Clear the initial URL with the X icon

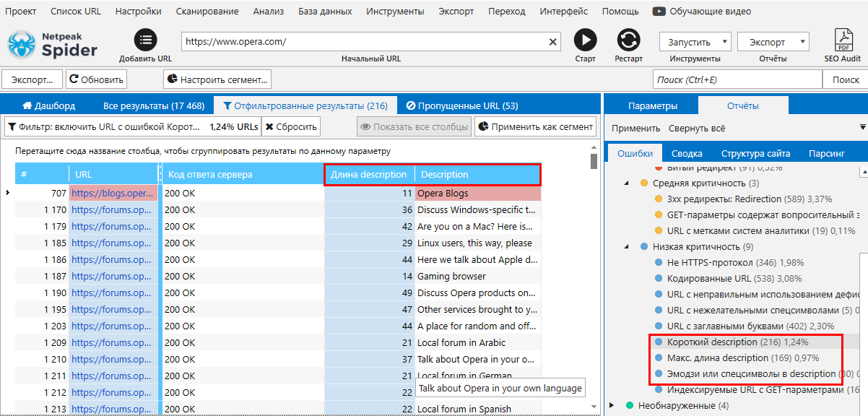pos(554,42)
